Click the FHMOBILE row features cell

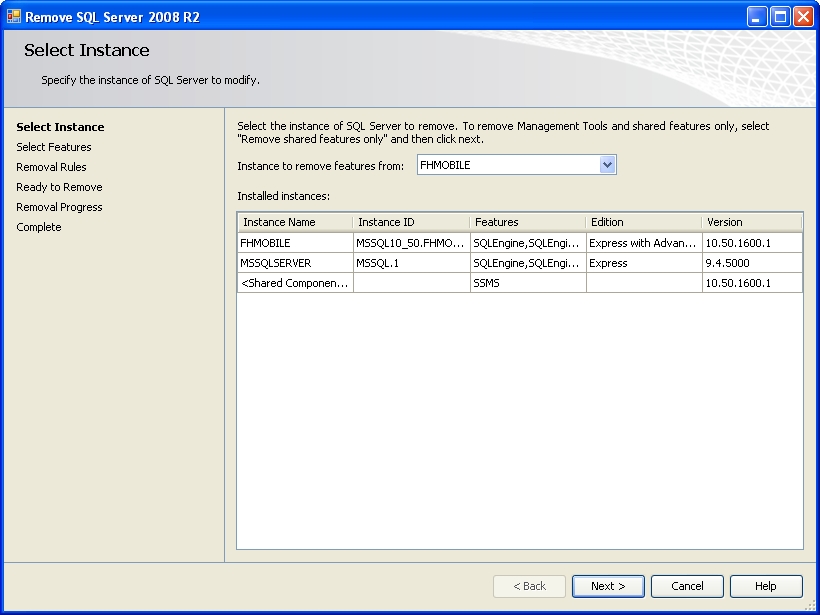(x=528, y=243)
